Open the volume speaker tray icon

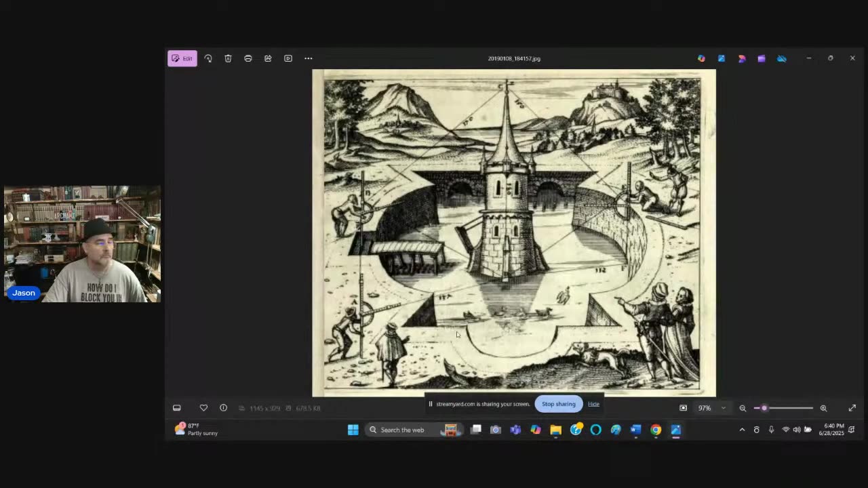(797, 430)
